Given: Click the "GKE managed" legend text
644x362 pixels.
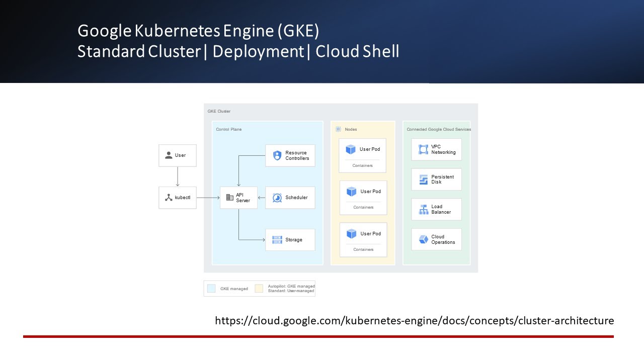Looking at the screenshot, I should pos(234,289).
